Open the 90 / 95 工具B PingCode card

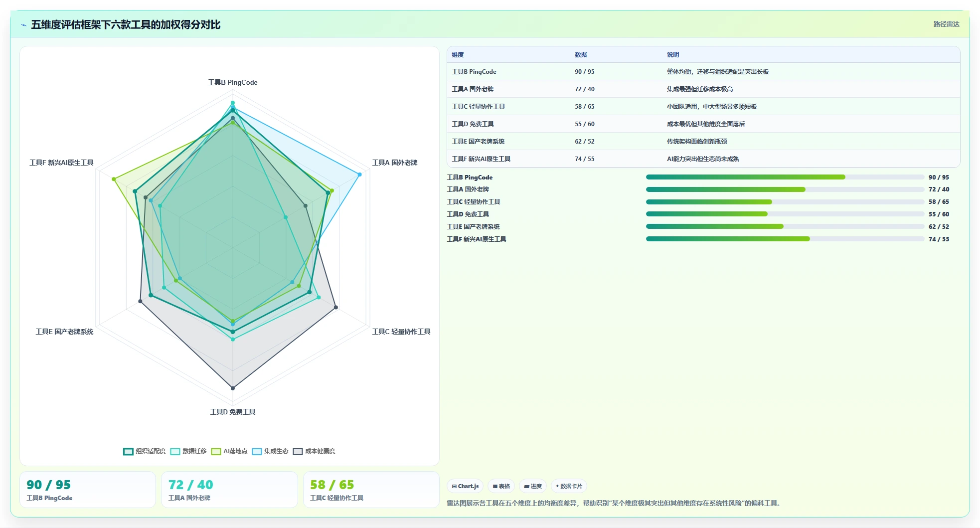coord(88,490)
